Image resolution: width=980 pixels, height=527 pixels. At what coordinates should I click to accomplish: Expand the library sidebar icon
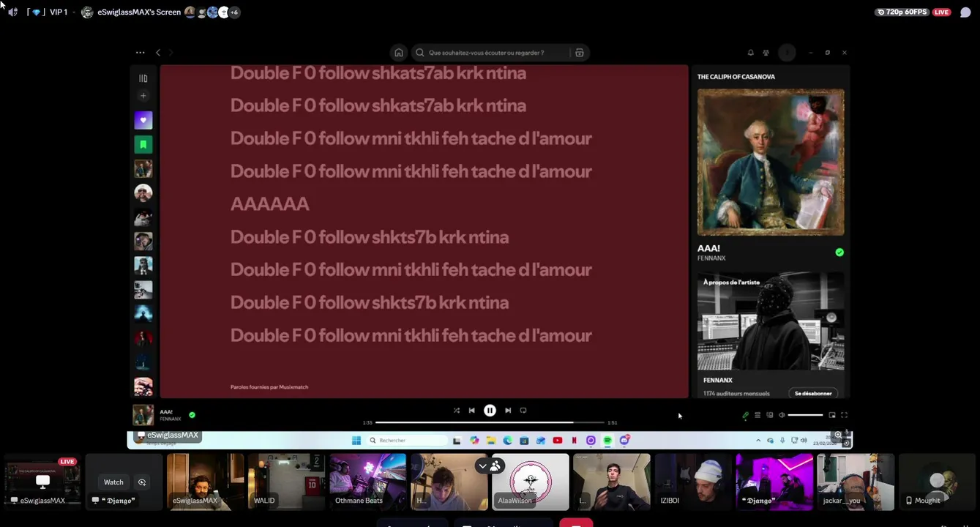(x=143, y=78)
